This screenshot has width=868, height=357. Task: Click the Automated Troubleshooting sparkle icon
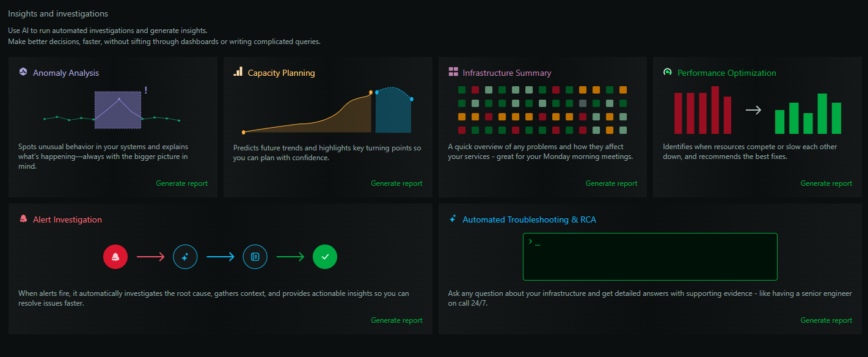coord(452,219)
